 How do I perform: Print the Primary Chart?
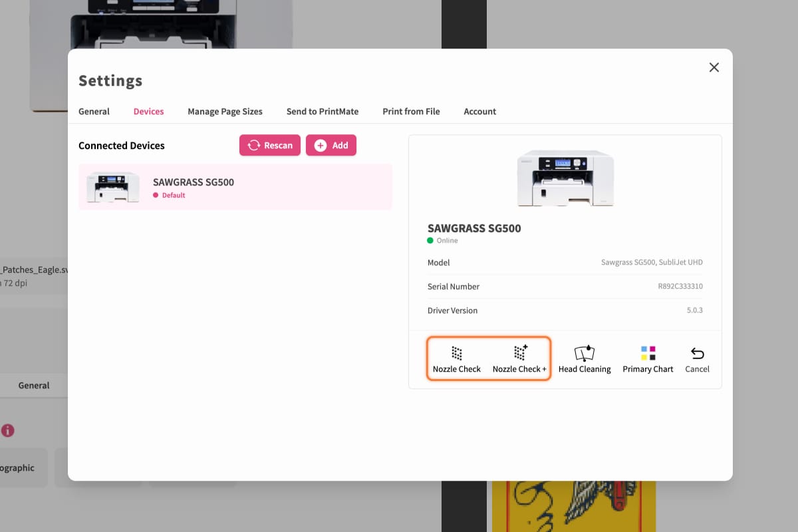648,359
